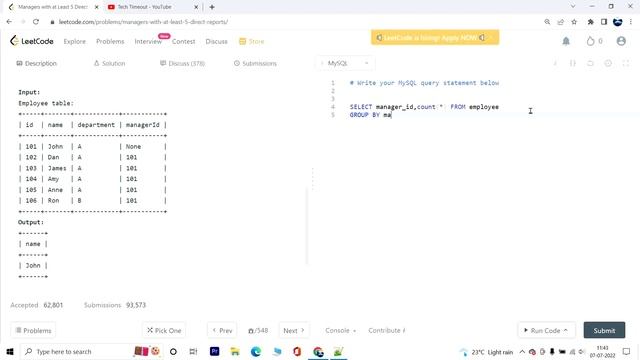Open Chrome three-dot menu
Viewport: 640px width, 360px height.
pyautogui.click(x=631, y=22)
